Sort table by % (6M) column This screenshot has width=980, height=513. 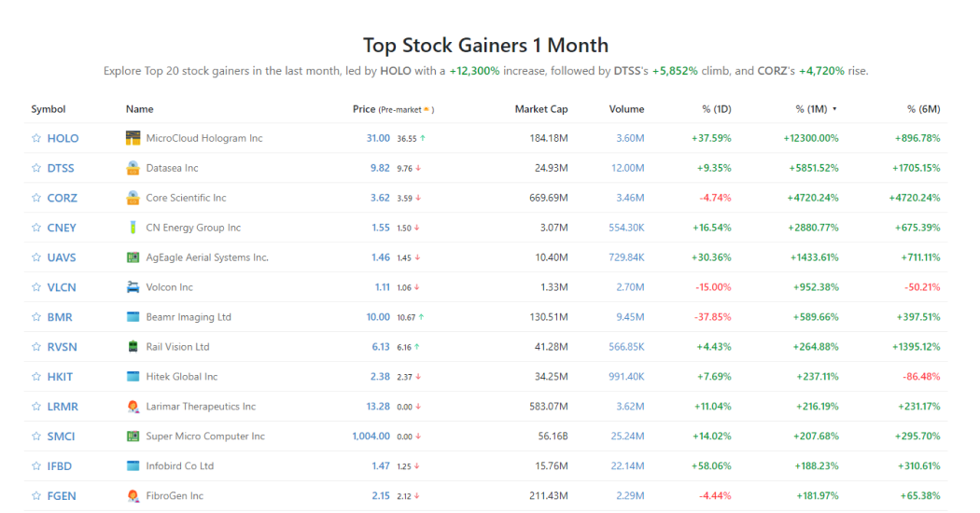[923, 109]
